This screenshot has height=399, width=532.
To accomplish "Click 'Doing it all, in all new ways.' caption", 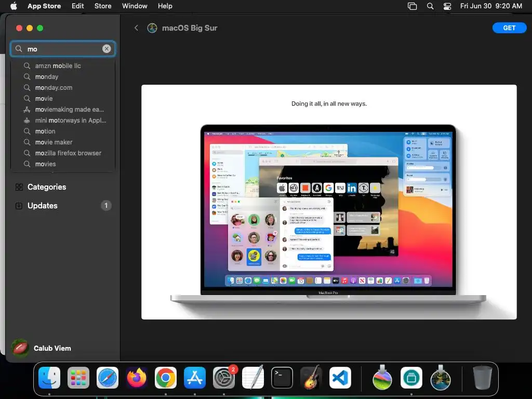I will (329, 103).
